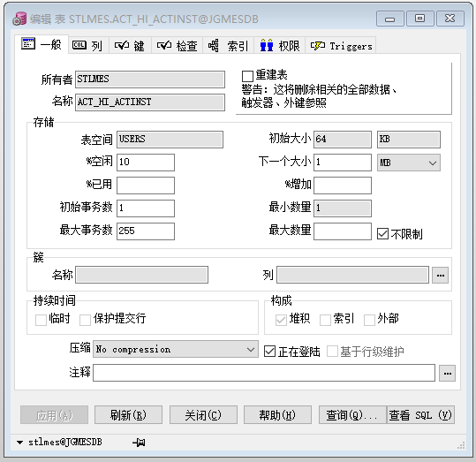Click the tree icon on 索引 tab
Screen dimensions: 476x462
[x=213, y=46]
